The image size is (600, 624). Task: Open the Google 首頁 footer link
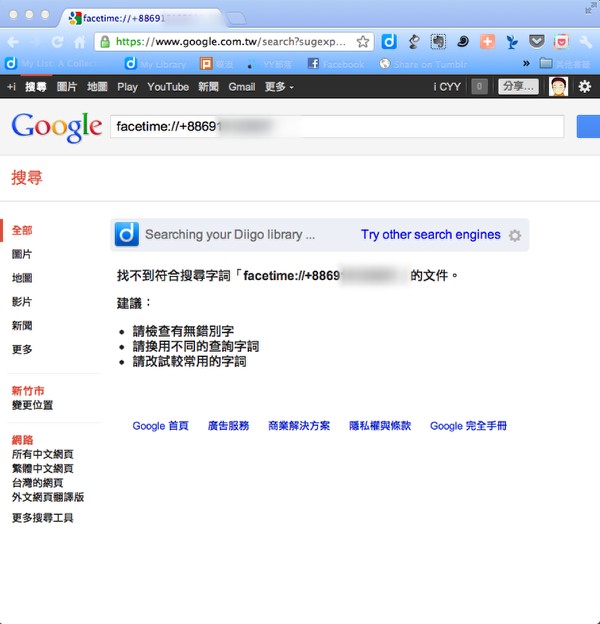click(x=160, y=426)
